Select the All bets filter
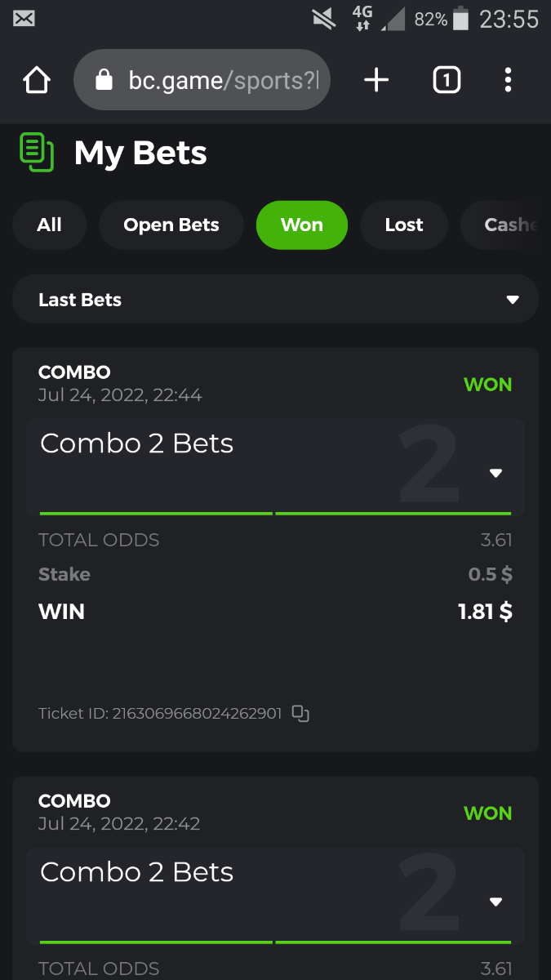 coord(49,225)
